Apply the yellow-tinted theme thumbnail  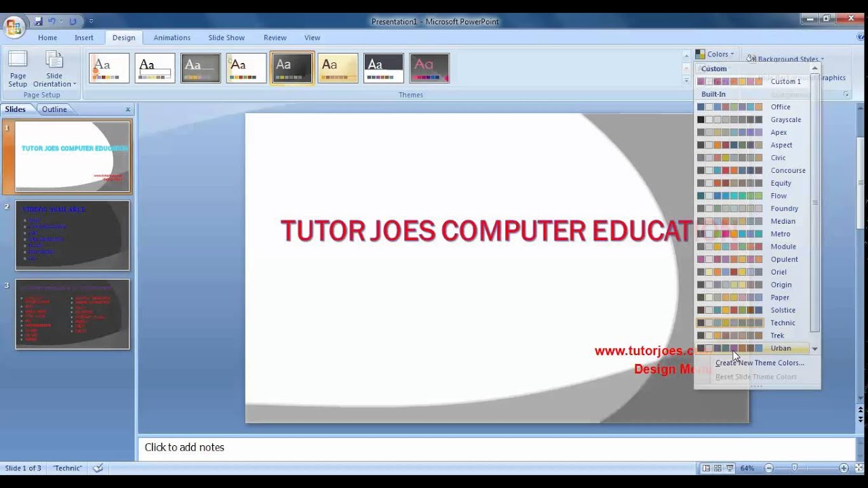(338, 68)
